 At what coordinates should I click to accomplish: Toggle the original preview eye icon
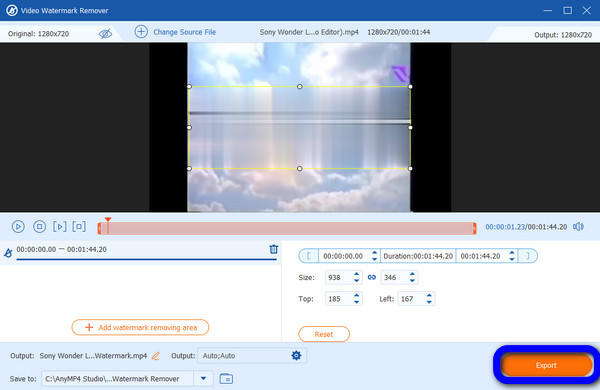[105, 34]
